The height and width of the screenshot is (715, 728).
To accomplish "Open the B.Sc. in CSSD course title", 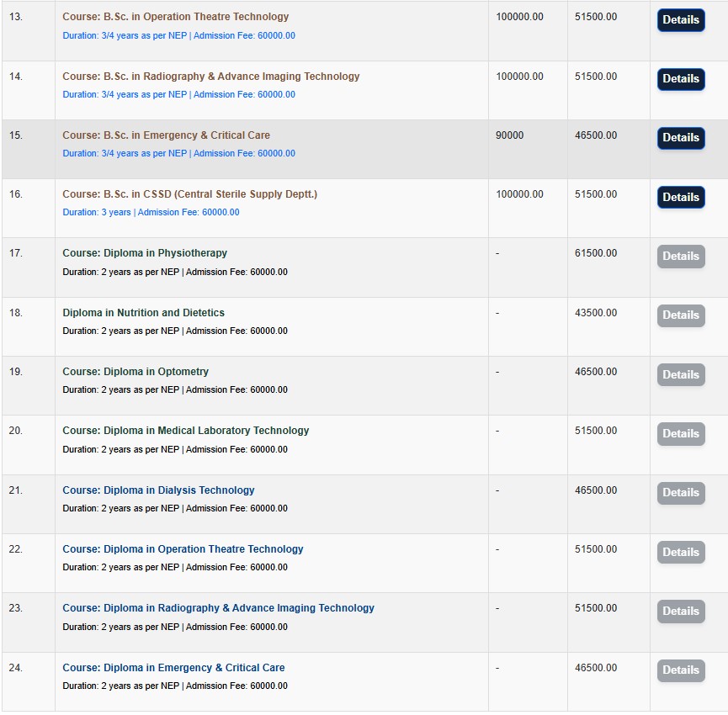I will click(189, 194).
